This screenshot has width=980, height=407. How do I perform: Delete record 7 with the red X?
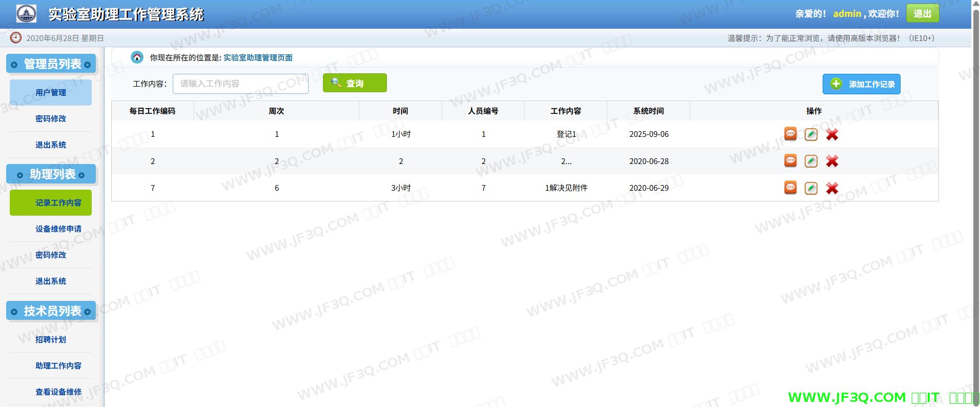832,188
